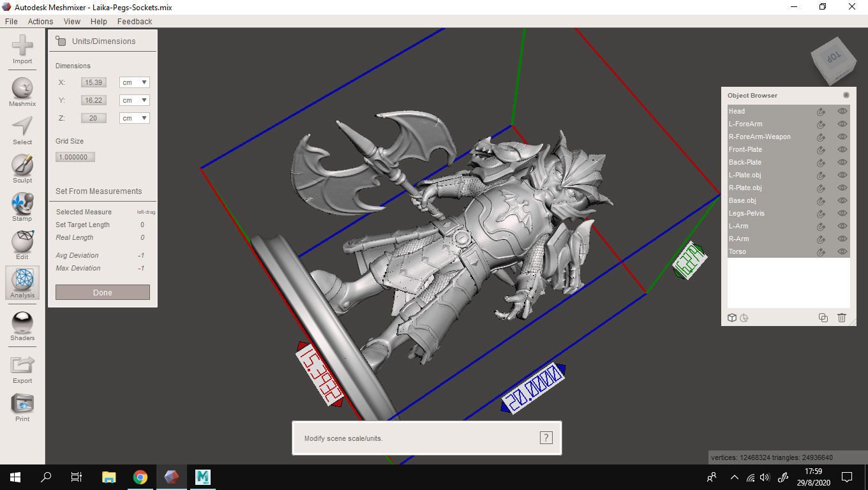Viewport: 868px width, 490px height.
Task: Toggle visibility of L-ForeArm
Action: (x=842, y=124)
